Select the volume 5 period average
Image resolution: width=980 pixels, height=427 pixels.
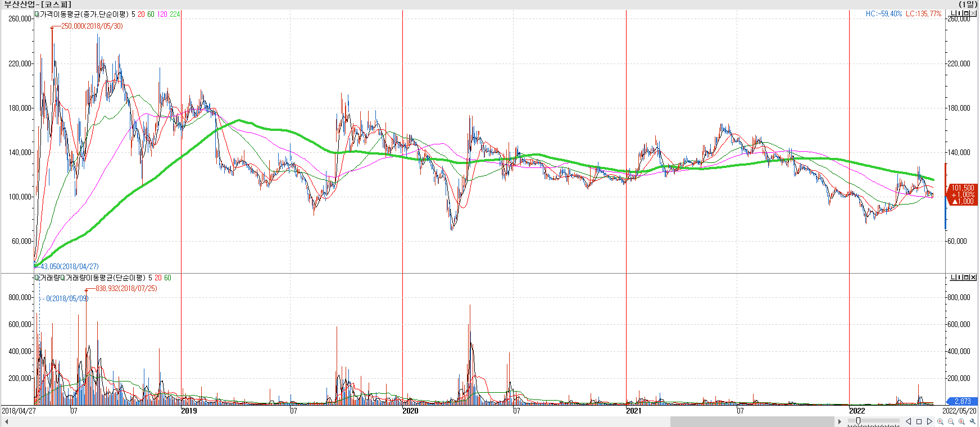point(150,278)
